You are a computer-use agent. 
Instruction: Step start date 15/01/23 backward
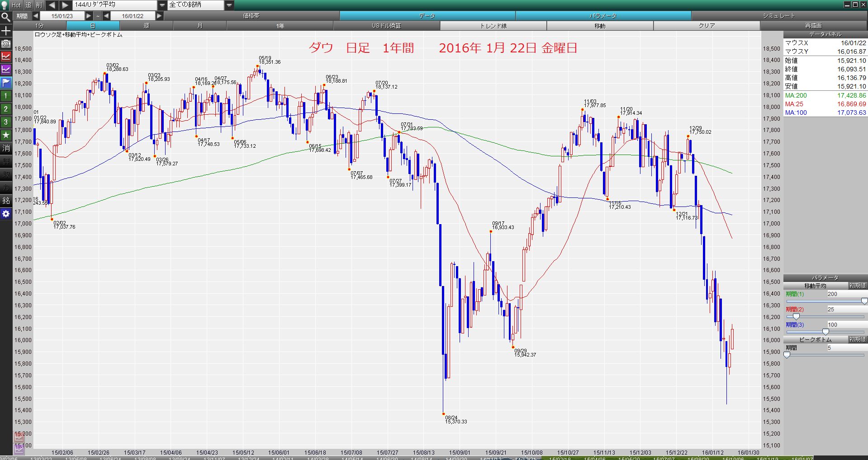[x=35, y=16]
